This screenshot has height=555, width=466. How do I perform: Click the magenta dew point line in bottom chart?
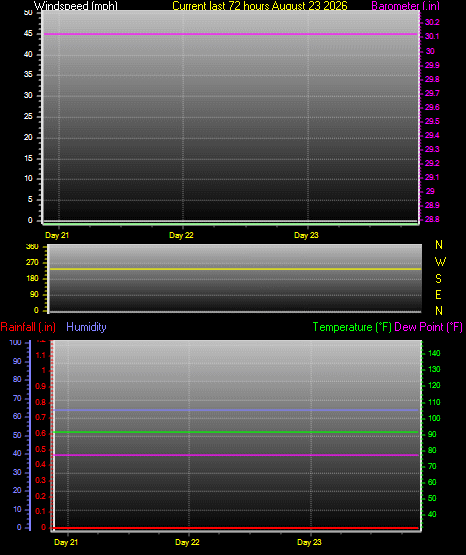[236, 455]
